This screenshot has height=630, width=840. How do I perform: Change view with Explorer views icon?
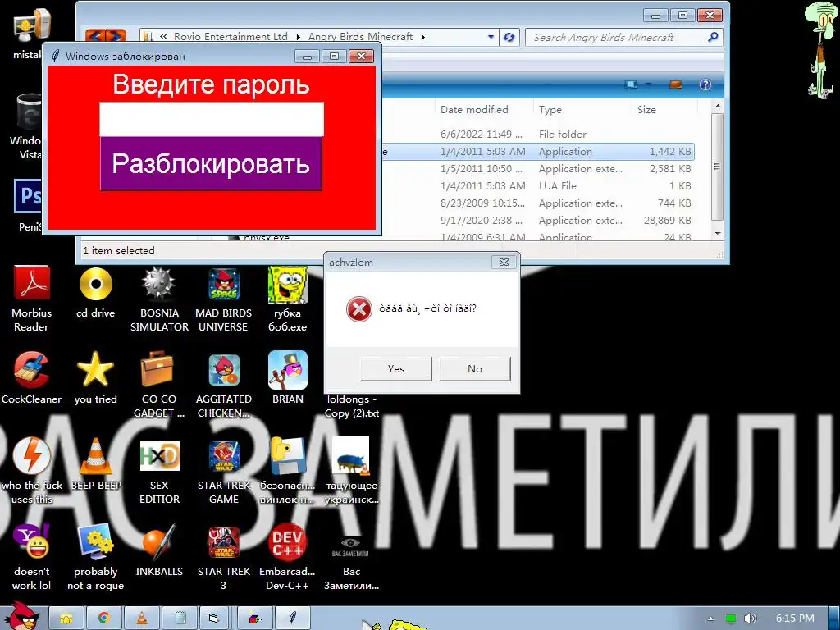[631, 84]
